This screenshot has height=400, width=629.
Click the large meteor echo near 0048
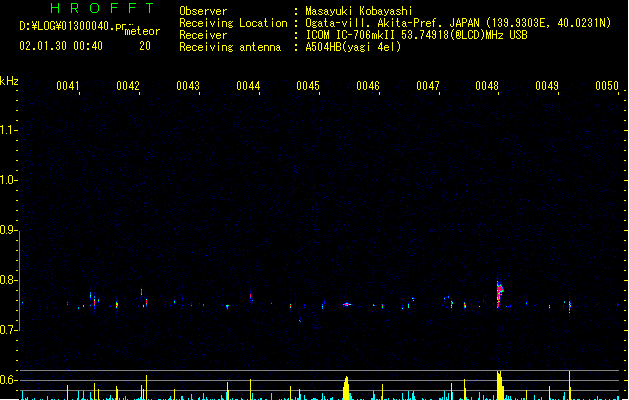pyautogui.click(x=499, y=292)
